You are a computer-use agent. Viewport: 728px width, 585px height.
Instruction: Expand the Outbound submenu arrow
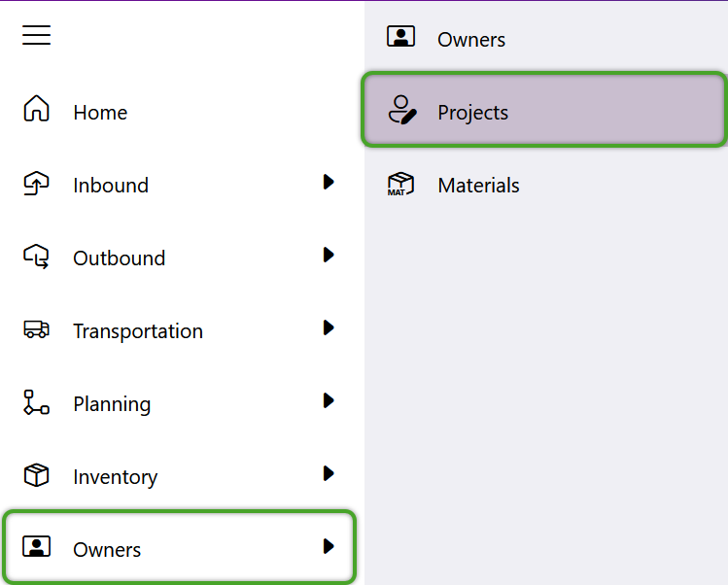(x=329, y=255)
